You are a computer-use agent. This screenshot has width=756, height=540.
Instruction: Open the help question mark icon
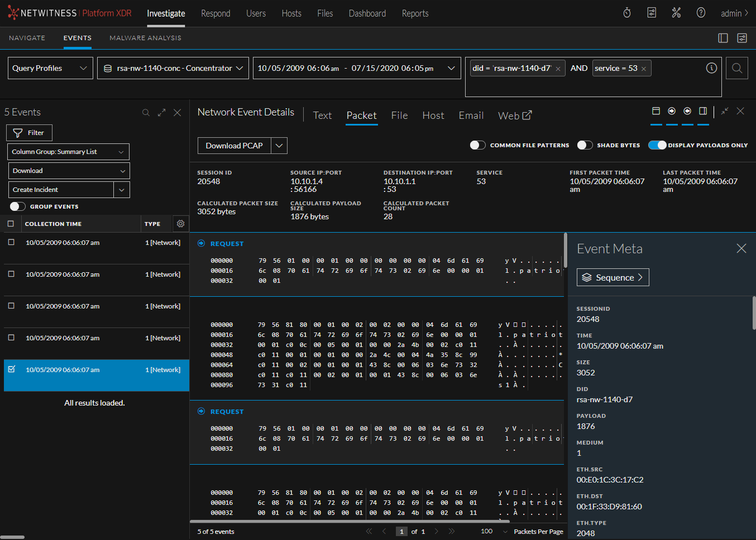click(x=701, y=13)
